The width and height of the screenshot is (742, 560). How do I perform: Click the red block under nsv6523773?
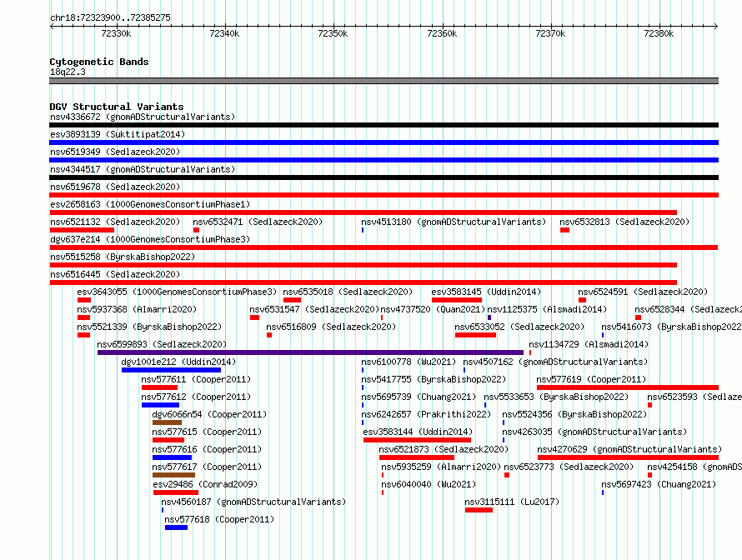(x=507, y=475)
